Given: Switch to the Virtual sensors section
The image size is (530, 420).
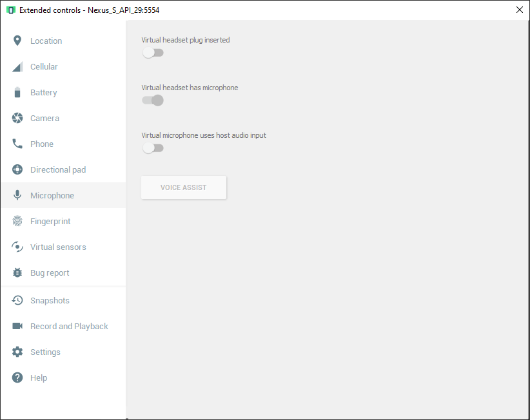Looking at the screenshot, I should coord(58,247).
